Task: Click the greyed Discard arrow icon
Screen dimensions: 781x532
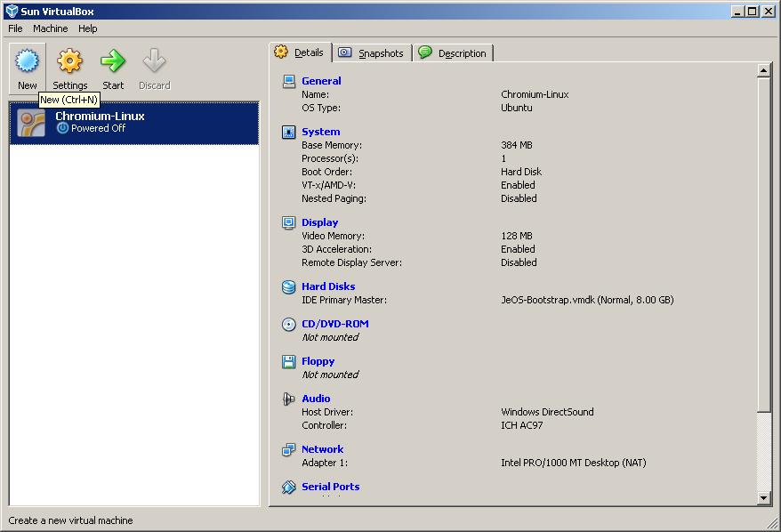Action: coord(155,61)
